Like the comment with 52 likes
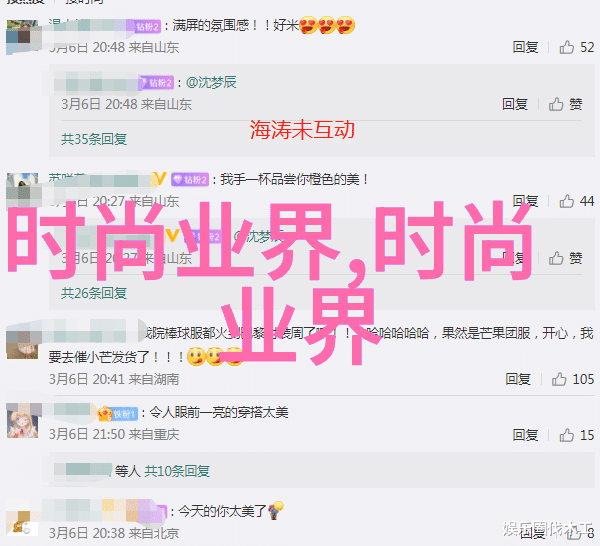The height and width of the screenshot is (546, 600). pos(576,47)
